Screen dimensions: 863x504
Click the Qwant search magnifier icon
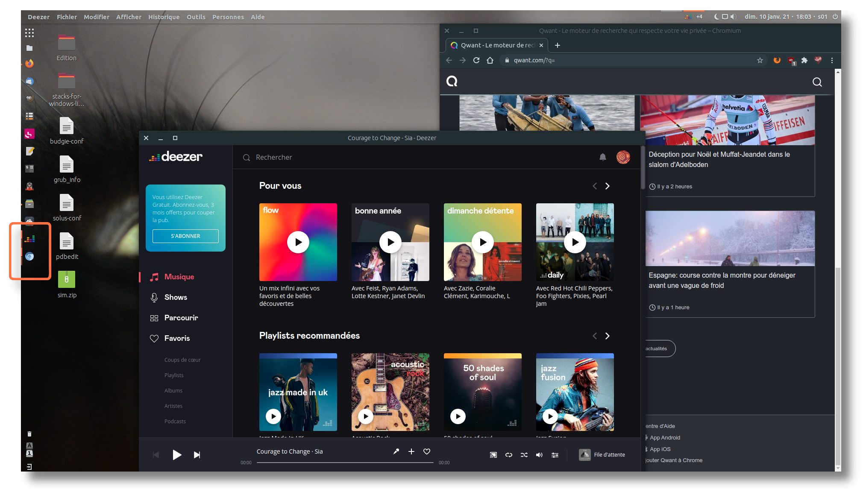tap(817, 82)
